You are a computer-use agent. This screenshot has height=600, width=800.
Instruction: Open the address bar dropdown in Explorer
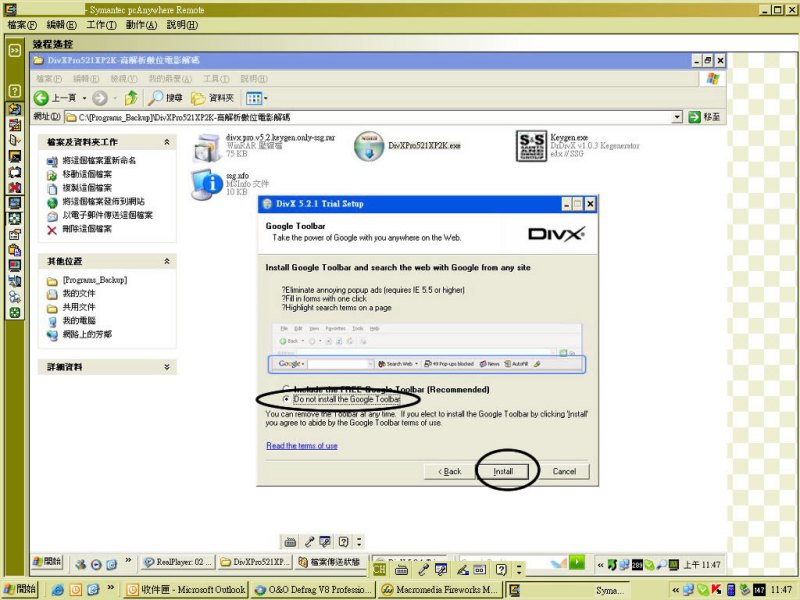pyautogui.click(x=677, y=117)
